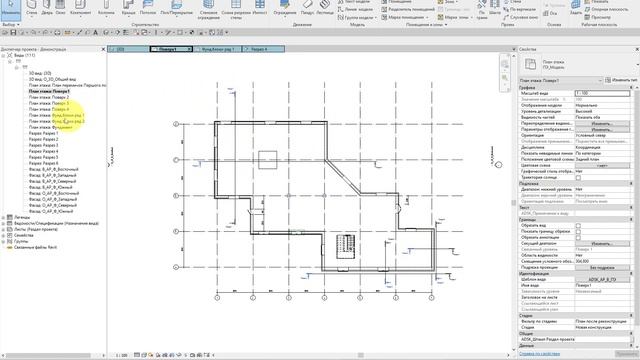Open the Группа модели dropdown
640x360 pixels.
point(358,18)
